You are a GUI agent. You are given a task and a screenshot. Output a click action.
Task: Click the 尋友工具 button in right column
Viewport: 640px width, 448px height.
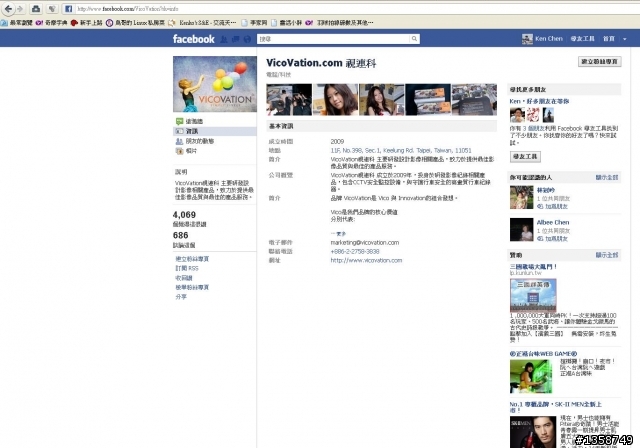(525, 156)
